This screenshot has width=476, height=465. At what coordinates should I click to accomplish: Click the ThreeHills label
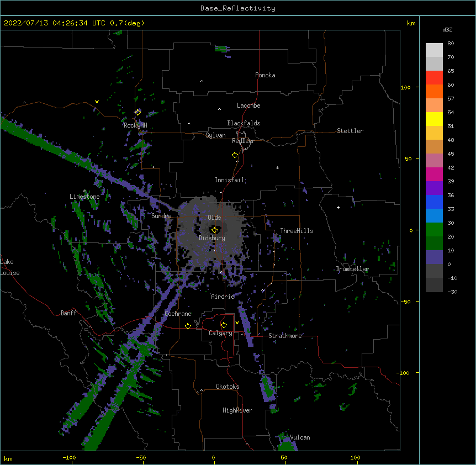coord(297,231)
